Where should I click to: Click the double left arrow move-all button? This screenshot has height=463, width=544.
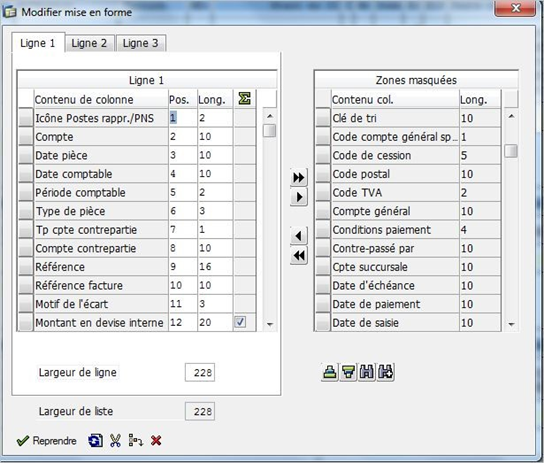tap(299, 256)
